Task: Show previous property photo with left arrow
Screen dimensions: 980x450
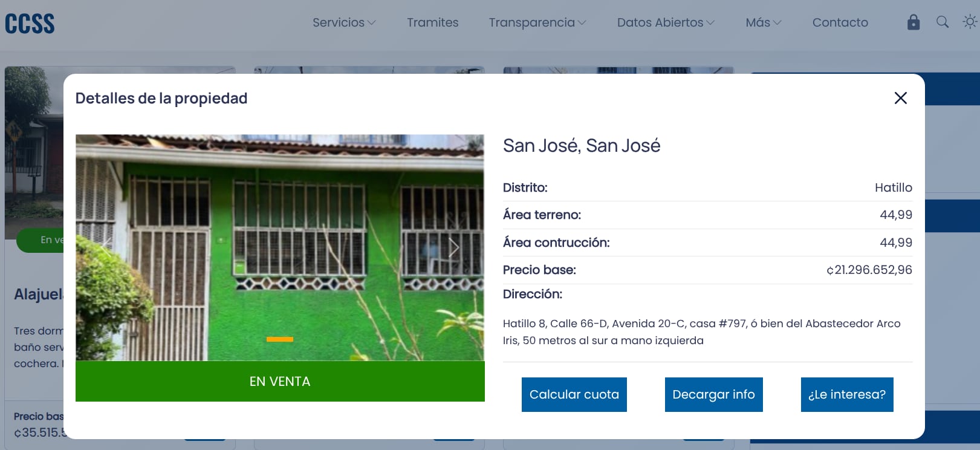Action: (106, 247)
